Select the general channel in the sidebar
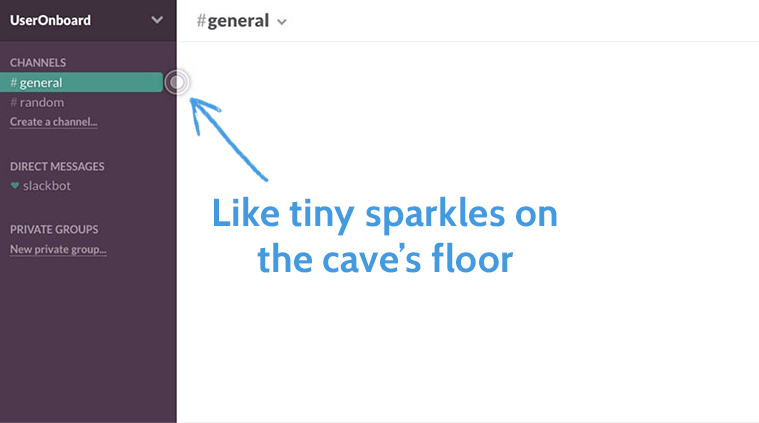The width and height of the screenshot is (759, 423). 41,83
